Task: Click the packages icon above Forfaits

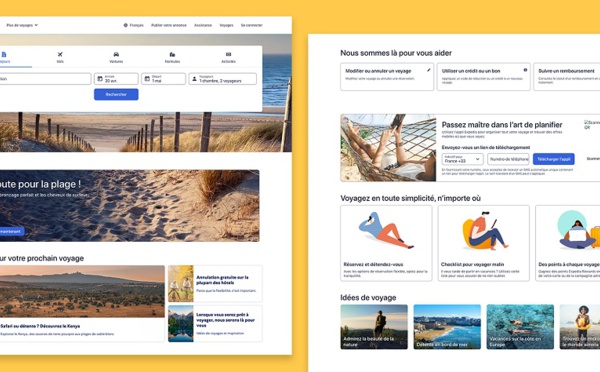Action: (x=172, y=54)
